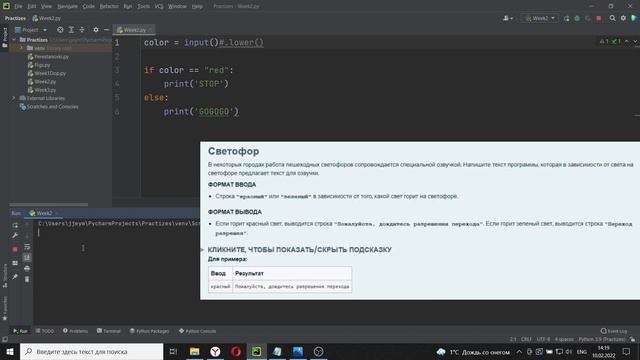
Task: Open the Python Console tab
Action: click(x=198, y=331)
